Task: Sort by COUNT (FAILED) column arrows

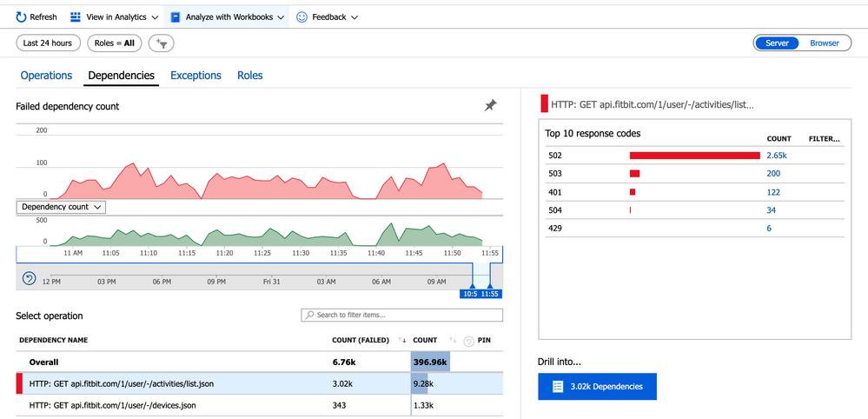Action: [x=402, y=340]
